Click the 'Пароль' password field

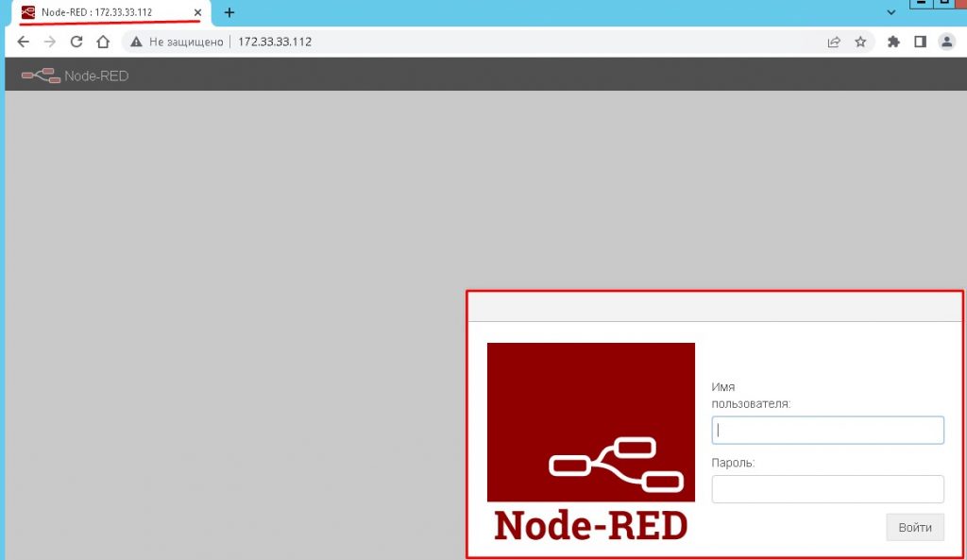click(827, 489)
